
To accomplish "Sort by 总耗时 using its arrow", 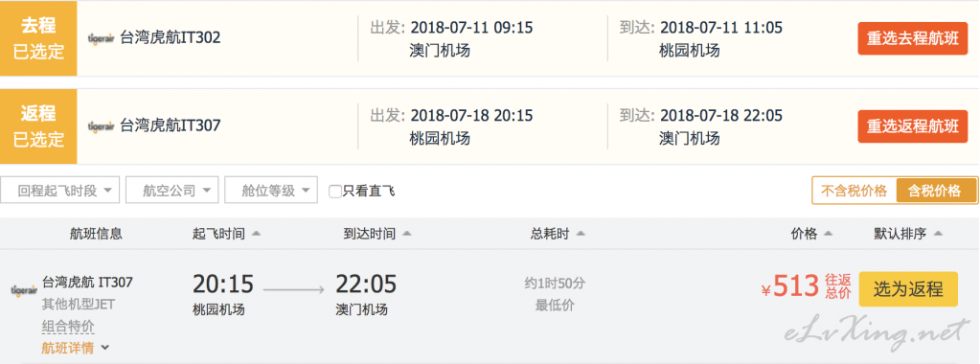I will 580,234.
